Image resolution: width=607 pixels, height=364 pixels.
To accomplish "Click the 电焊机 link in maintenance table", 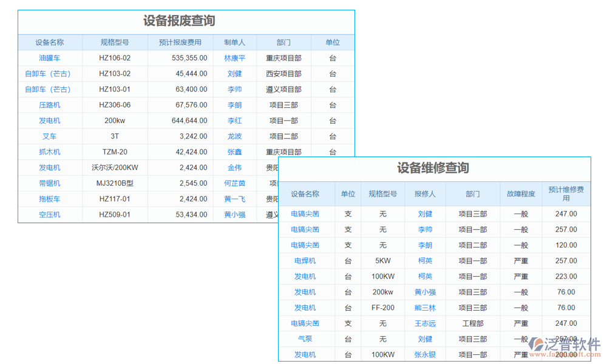I will coord(305,260).
